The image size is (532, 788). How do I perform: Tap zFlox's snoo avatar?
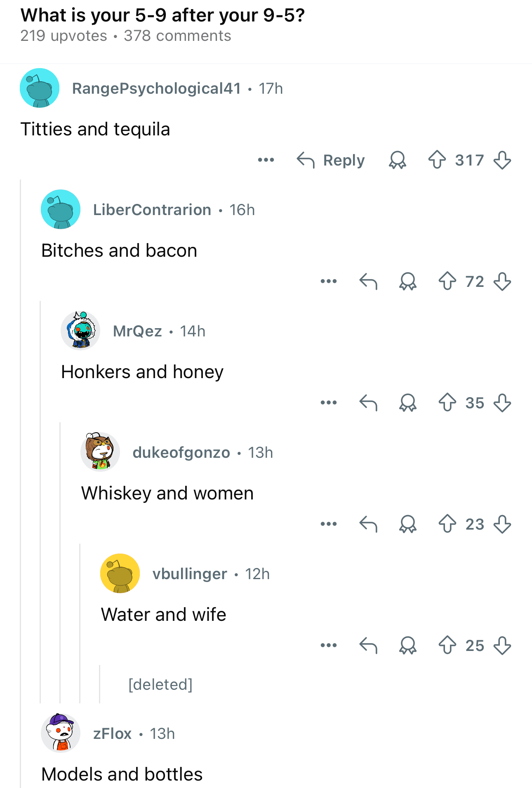pyautogui.click(x=61, y=733)
